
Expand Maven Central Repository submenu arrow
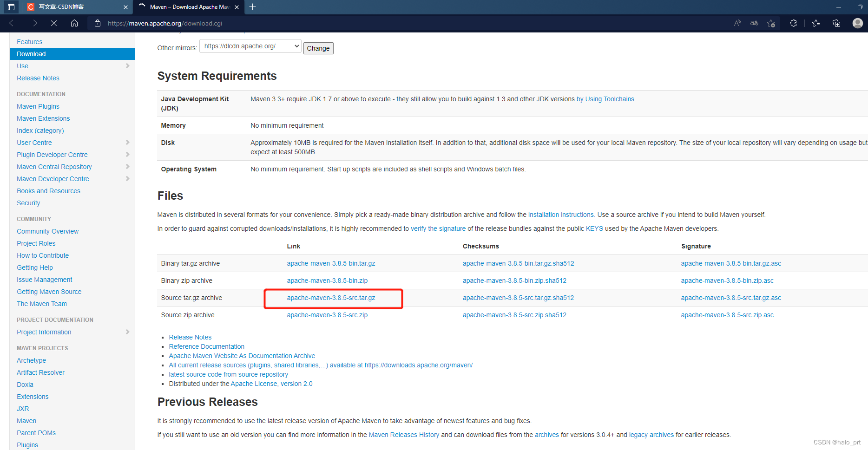(127, 167)
